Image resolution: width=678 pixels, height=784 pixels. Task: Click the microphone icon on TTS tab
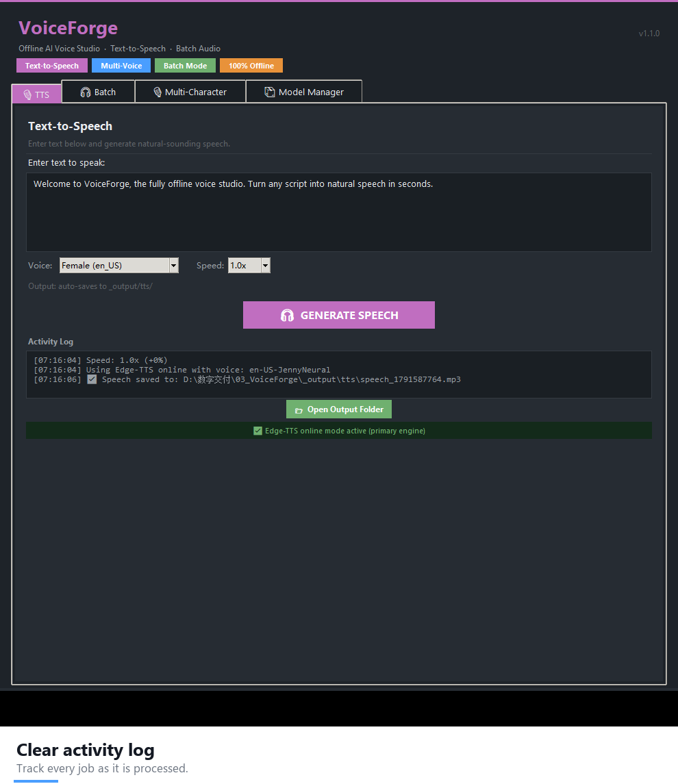coord(27,94)
